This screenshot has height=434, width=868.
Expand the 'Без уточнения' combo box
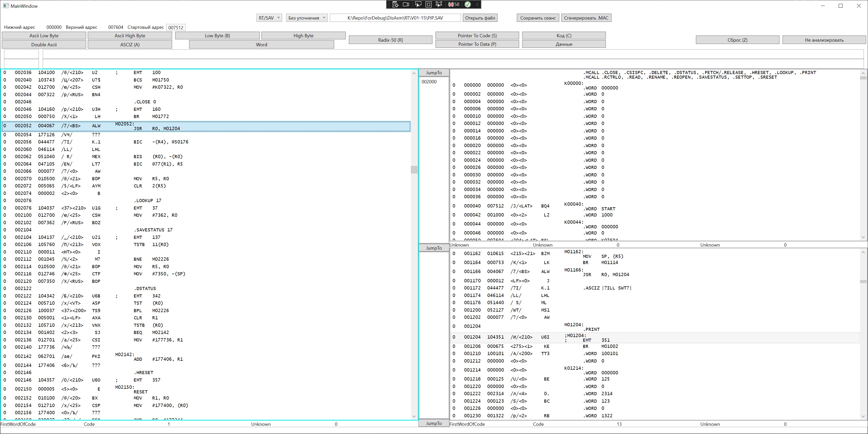point(307,18)
